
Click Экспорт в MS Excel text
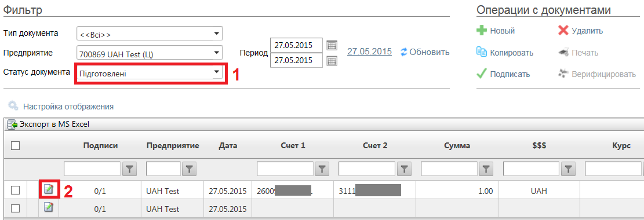coord(54,124)
